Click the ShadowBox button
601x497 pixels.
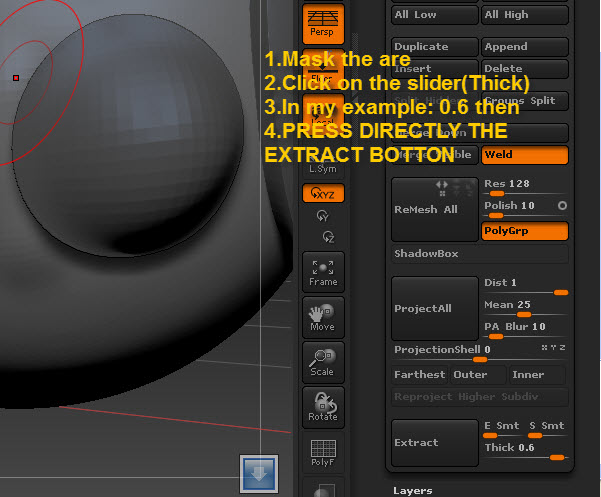click(x=479, y=254)
